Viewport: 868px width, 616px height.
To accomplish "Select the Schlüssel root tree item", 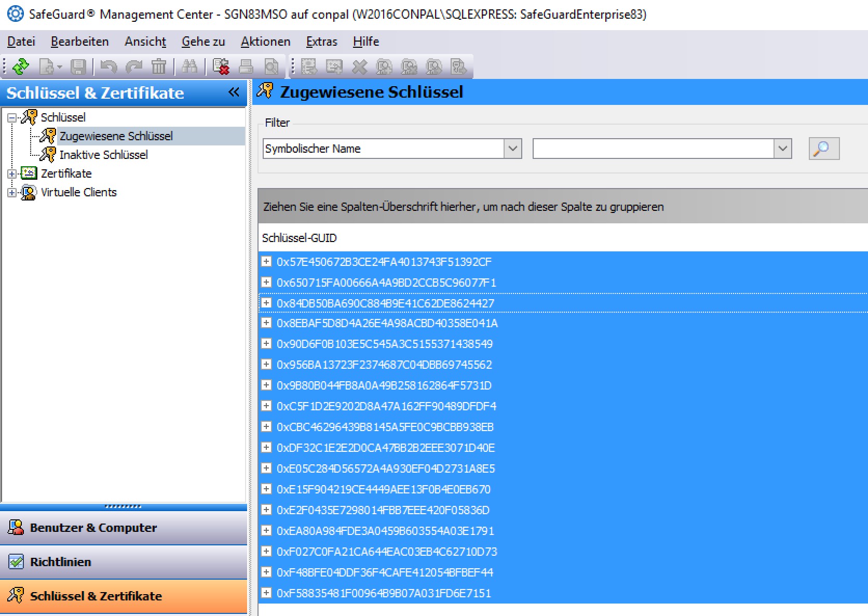I will pos(63,117).
